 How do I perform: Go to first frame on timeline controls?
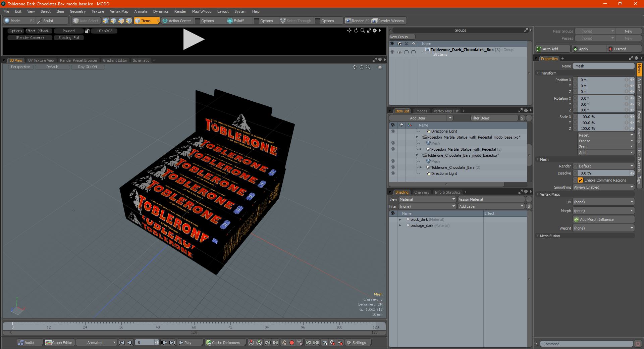tap(122, 343)
